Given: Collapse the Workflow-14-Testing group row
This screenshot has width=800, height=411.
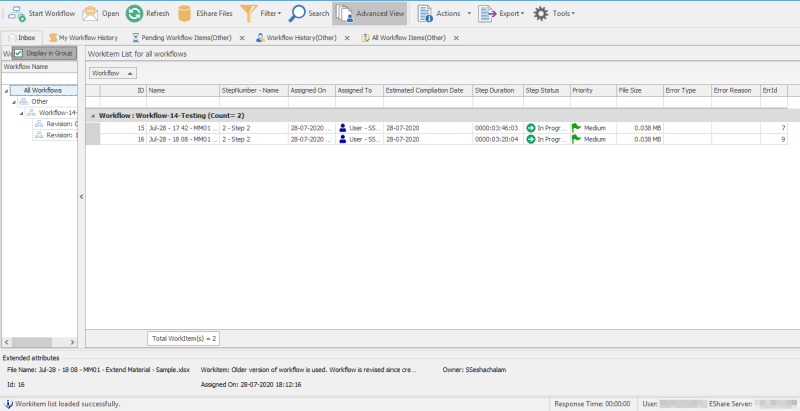Looking at the screenshot, I should click(94, 115).
